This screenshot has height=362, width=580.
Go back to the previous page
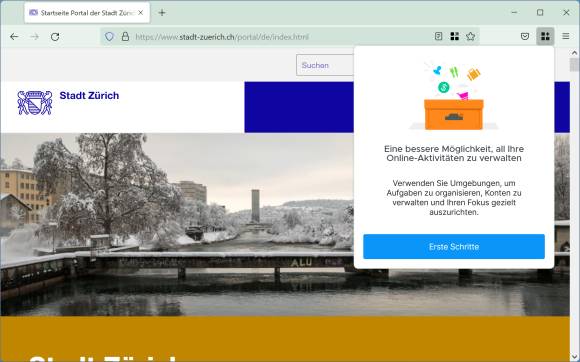14,37
